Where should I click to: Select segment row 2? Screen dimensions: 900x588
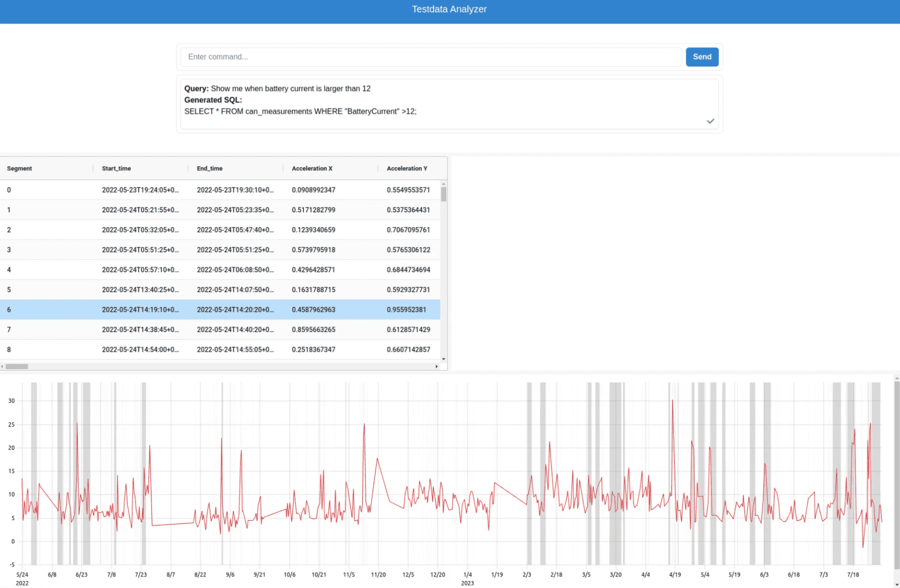pos(220,230)
